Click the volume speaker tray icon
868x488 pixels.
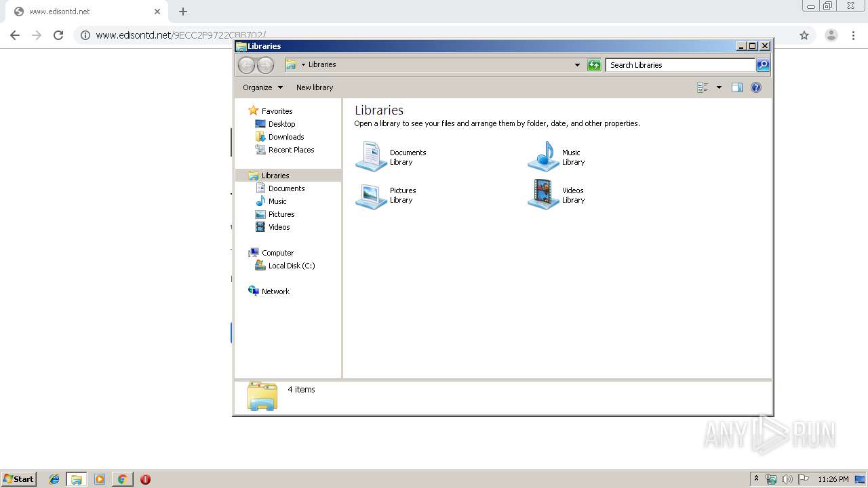tap(787, 479)
